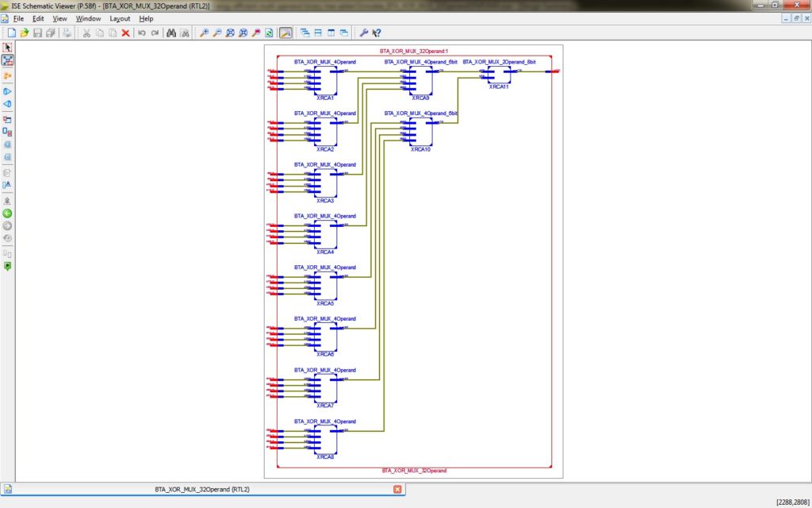Screen dimensions: 812x508
Task: Select the pointer tool in the left sidebar
Action: [8, 47]
